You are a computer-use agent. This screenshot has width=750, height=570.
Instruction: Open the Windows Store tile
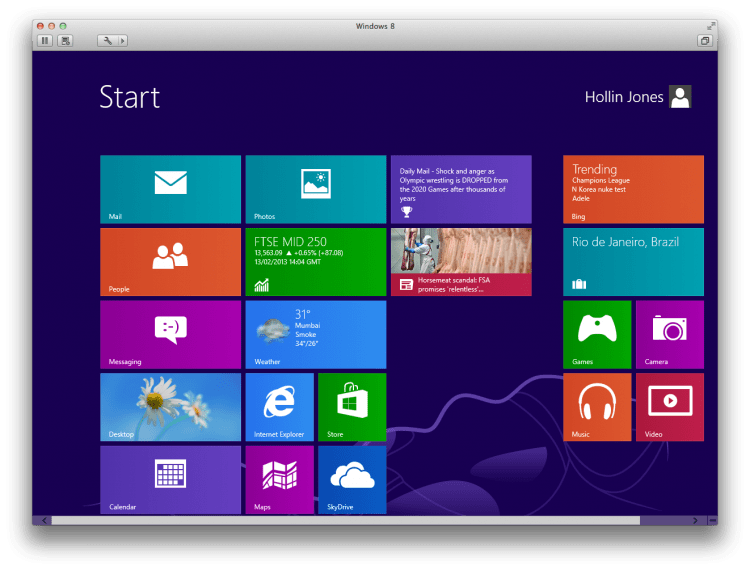pyautogui.click(x=352, y=407)
